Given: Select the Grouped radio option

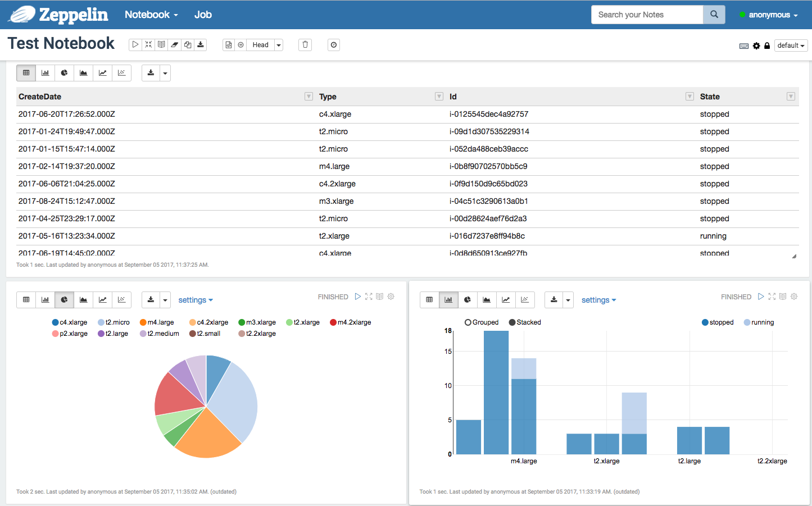Looking at the screenshot, I should [x=482, y=322].
